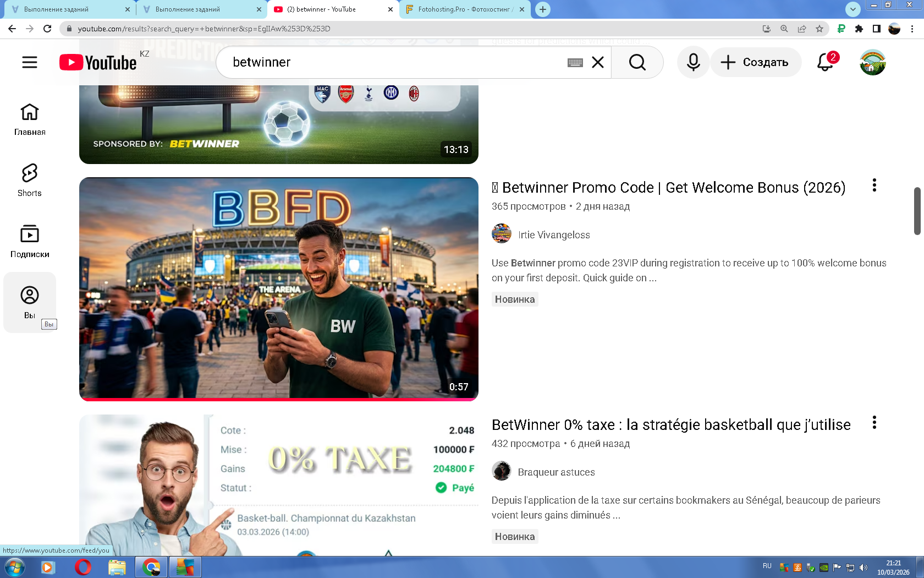Click the browser address bar URL
Screen dimensions: 924x578
coord(204,29)
